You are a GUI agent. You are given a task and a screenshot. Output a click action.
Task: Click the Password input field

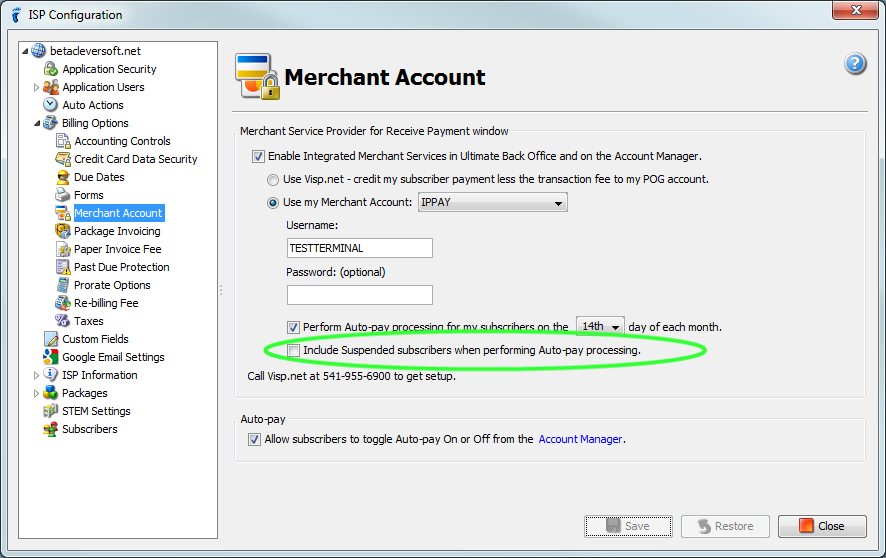coord(360,295)
